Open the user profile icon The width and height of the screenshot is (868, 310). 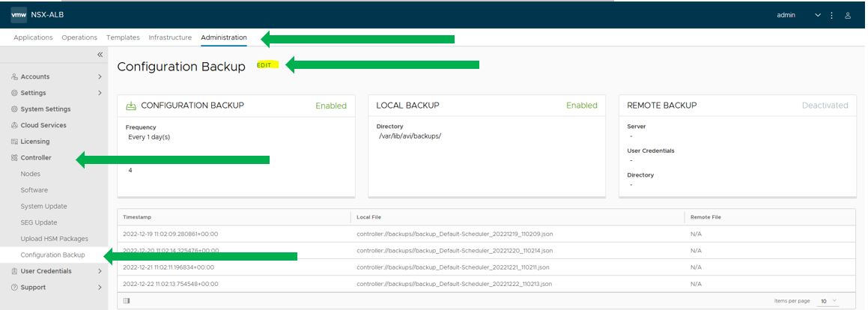click(848, 16)
